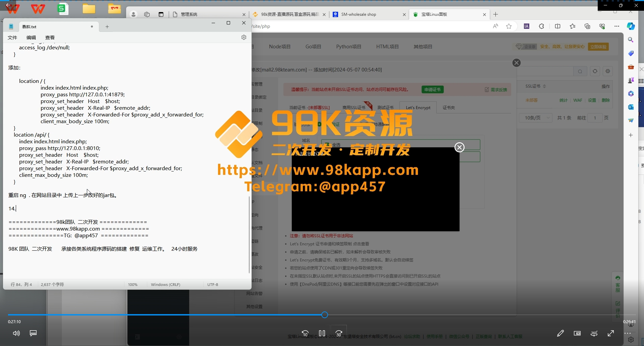Toggle the video volume icon
This screenshot has width=644, height=346.
(16, 333)
